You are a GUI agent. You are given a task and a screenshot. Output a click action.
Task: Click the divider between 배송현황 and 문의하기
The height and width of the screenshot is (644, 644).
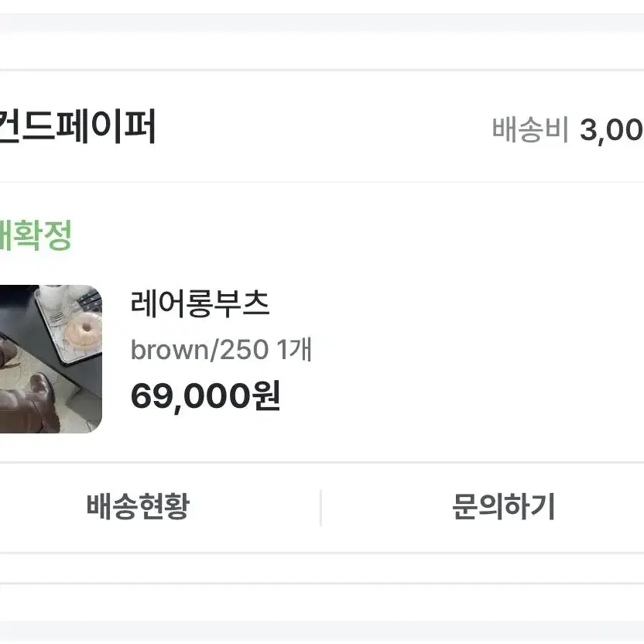[320, 508]
